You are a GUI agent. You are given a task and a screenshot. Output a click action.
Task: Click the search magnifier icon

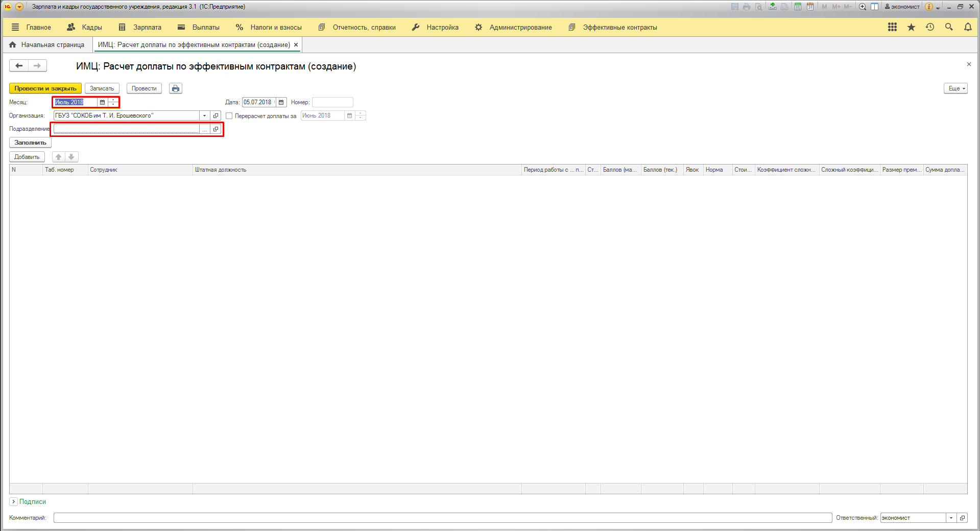click(949, 28)
